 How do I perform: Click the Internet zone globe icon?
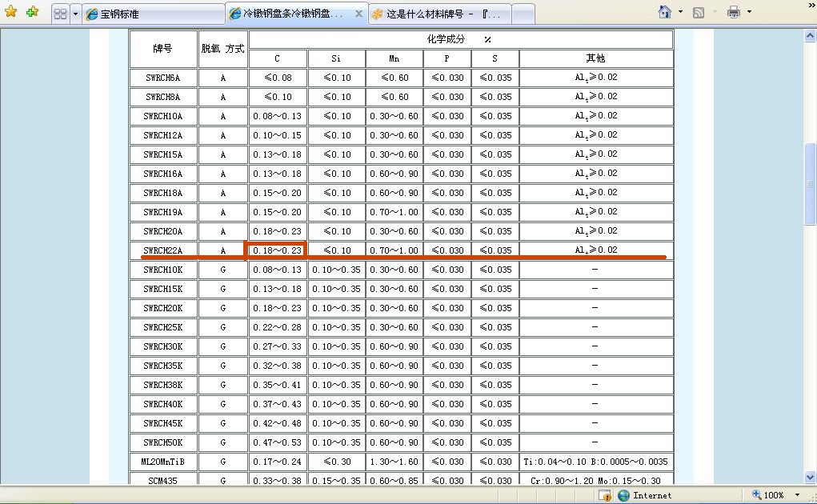pos(623,495)
